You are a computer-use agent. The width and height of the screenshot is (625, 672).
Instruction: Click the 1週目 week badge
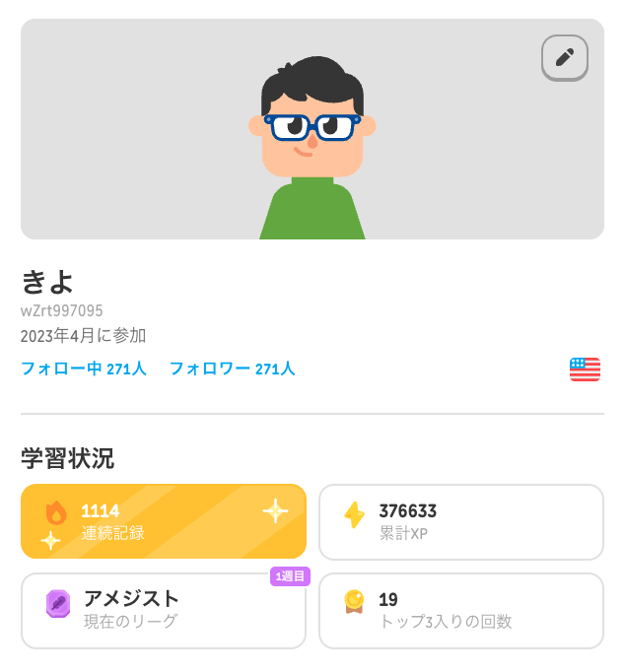coord(290,576)
